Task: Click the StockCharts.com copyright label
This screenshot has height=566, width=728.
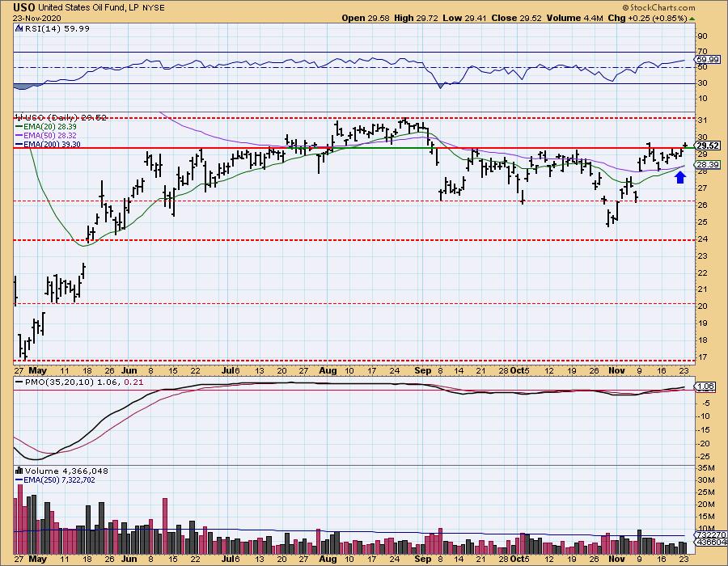Action: tap(658, 7)
